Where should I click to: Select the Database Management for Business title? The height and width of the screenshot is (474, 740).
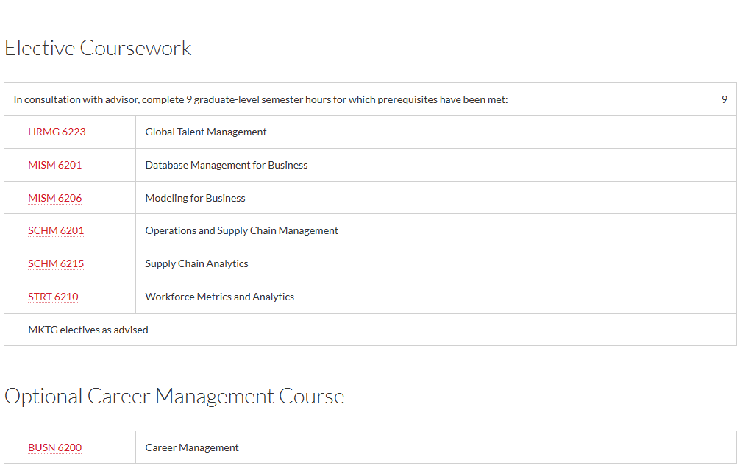(x=226, y=165)
